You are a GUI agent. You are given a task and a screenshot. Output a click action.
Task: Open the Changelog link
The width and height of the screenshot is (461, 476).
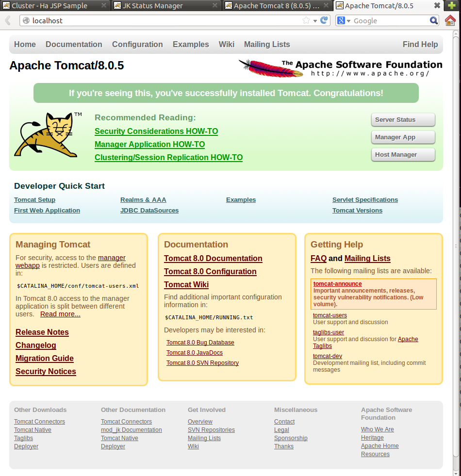point(36,345)
